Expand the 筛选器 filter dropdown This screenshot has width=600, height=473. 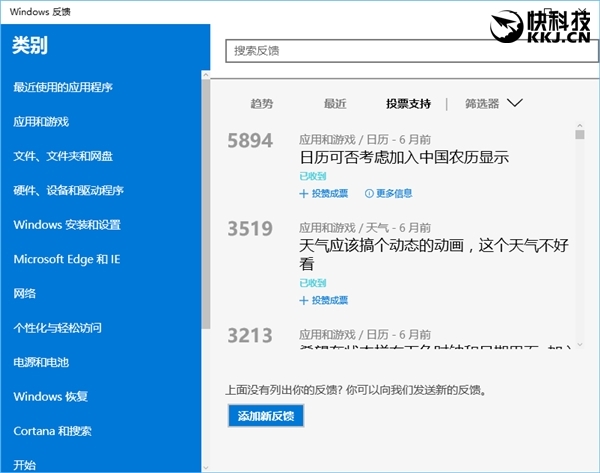point(515,103)
